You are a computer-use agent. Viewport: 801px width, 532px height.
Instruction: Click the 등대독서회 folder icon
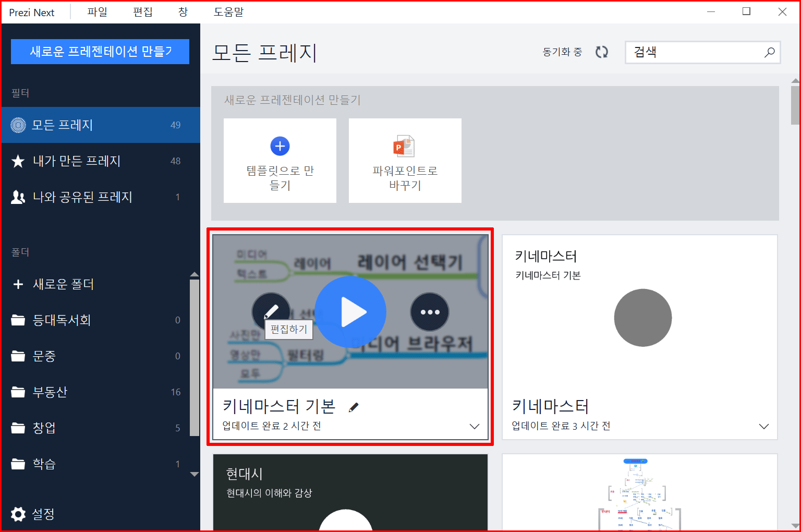coord(18,320)
